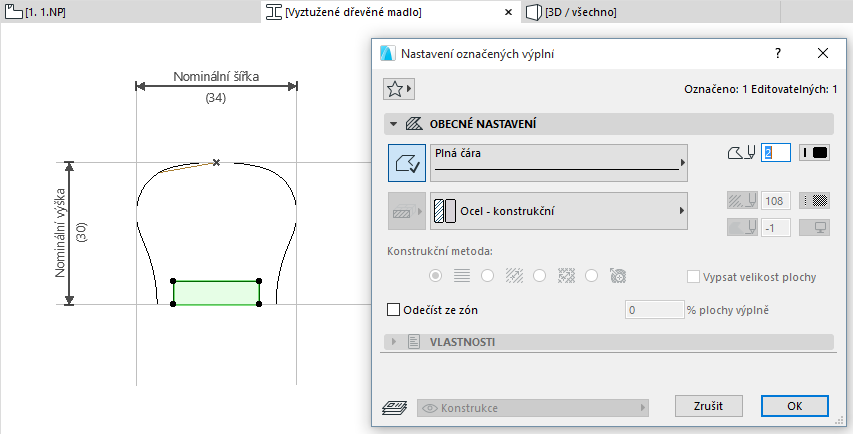Open the Plná čára line type dropdown
This screenshot has width=853, height=434.
tap(559, 163)
